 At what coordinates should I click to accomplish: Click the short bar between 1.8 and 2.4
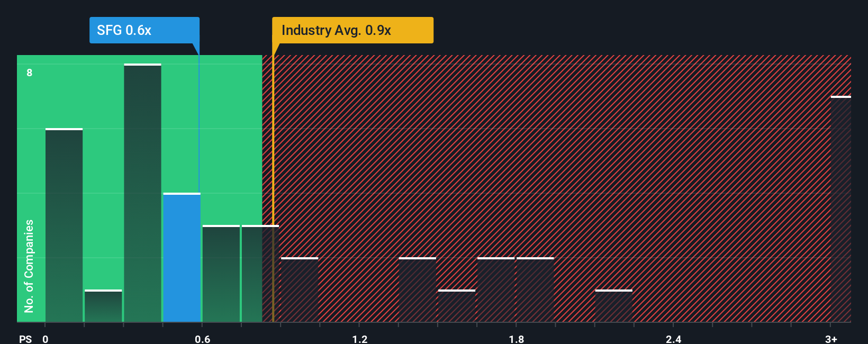(613, 306)
